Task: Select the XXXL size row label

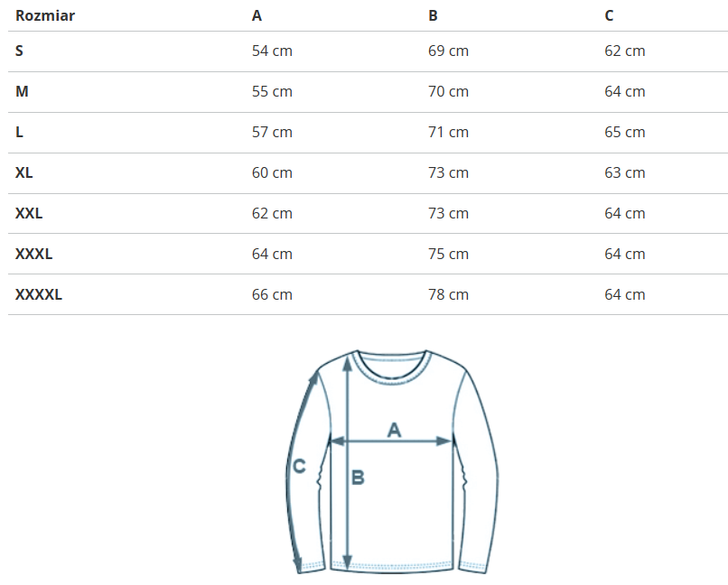Action: click(x=34, y=254)
